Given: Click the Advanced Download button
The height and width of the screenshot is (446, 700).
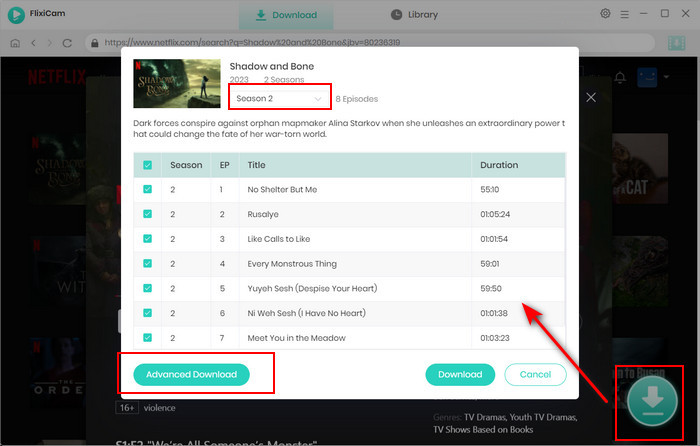Looking at the screenshot, I should (192, 374).
